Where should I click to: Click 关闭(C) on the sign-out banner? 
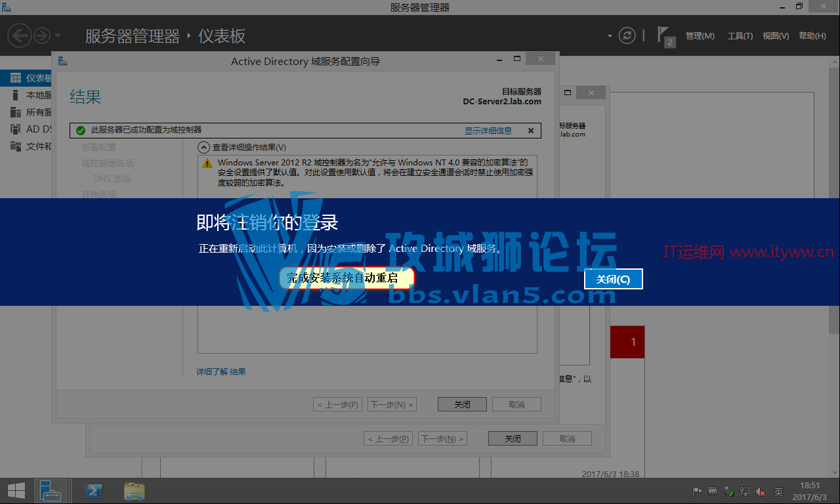(x=613, y=279)
